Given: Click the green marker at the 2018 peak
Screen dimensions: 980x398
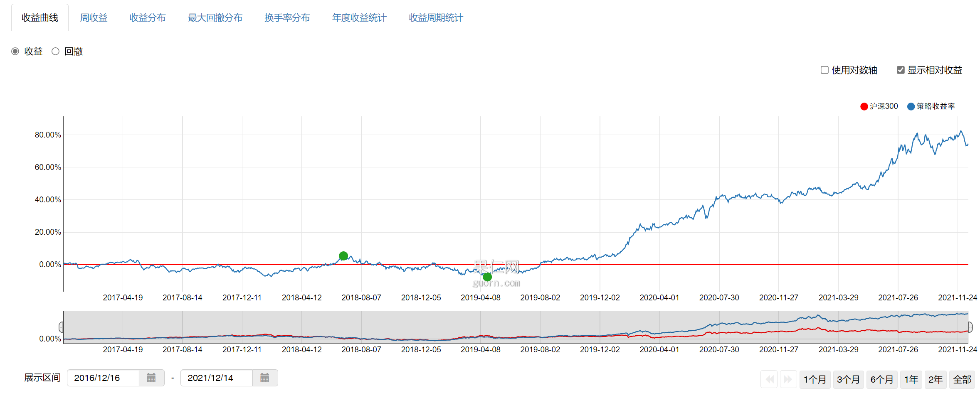Looking at the screenshot, I should (343, 256).
